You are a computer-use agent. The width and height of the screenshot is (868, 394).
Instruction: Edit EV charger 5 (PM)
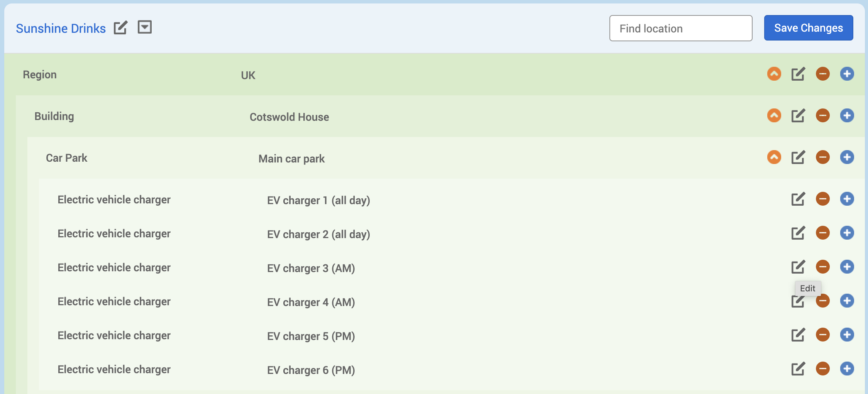coord(798,335)
